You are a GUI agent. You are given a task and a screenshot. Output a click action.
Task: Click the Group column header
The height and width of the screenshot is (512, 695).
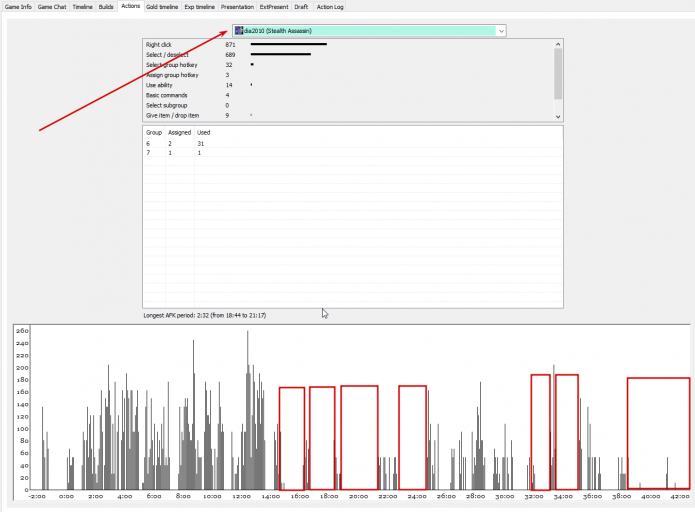point(154,133)
